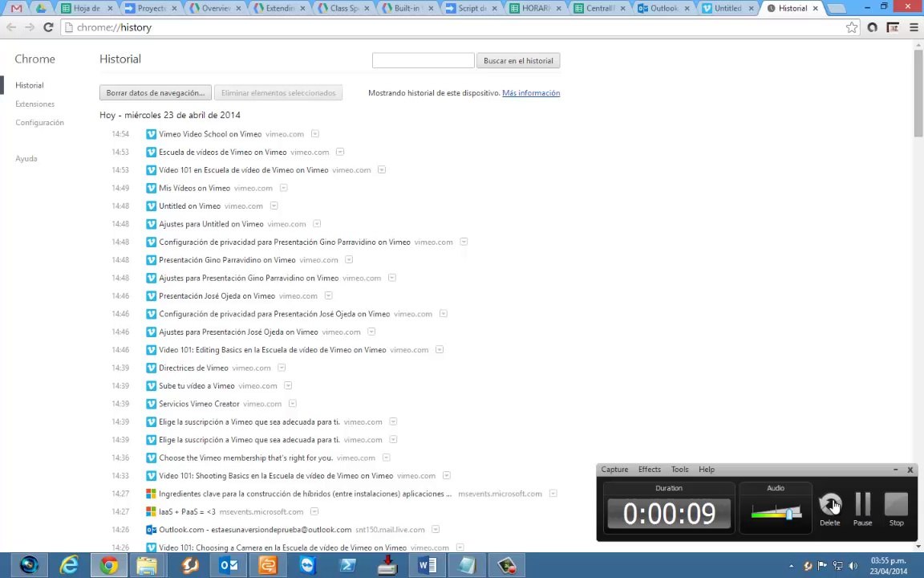Screen dimensions: 924x578
Task: Click Vimeo favicon of Directrices de Vimeo
Action: coord(151,368)
